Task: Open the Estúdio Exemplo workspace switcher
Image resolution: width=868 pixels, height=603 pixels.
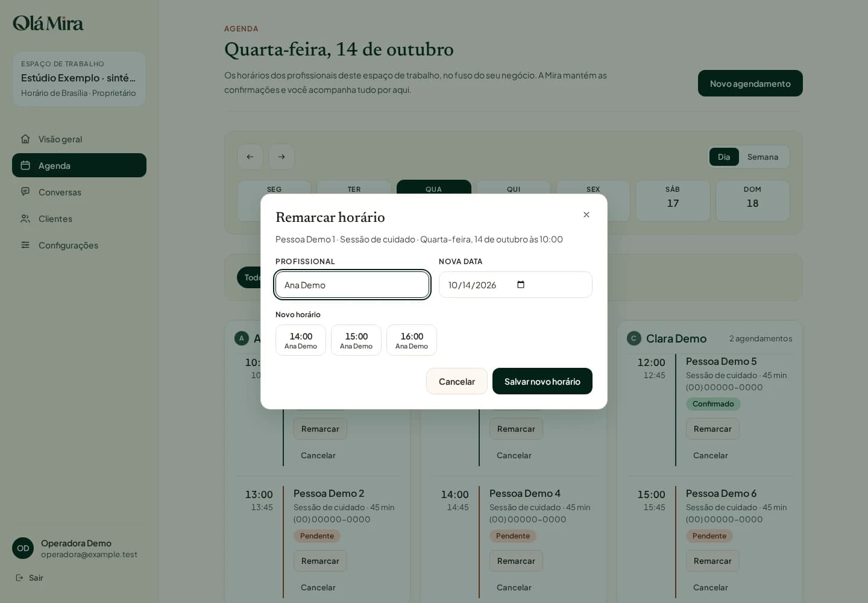Action: [79, 79]
